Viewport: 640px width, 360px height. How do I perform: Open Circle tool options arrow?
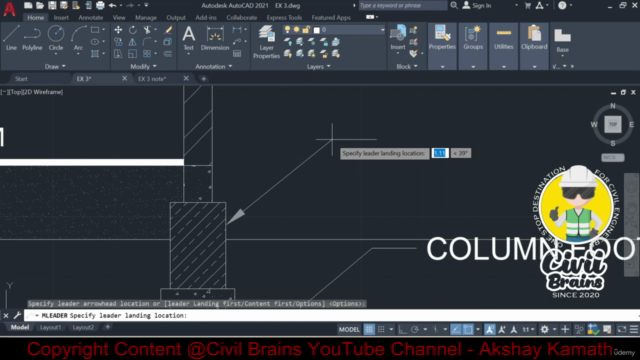56,53
